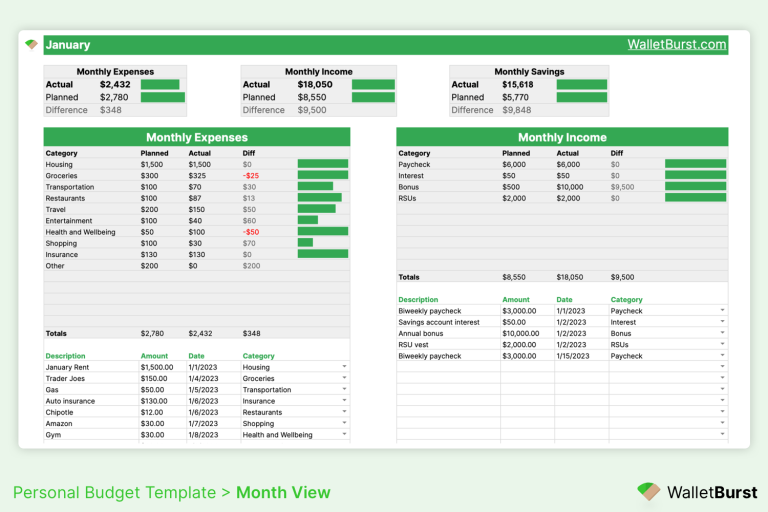Click the WalletBurst logo at the bottom right

pos(697,492)
